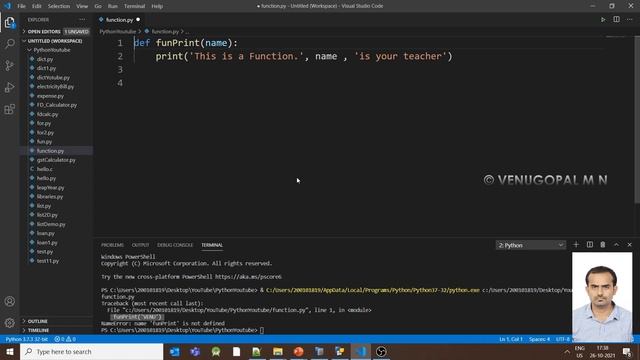Open the Explorer view icon

coord(10,22)
